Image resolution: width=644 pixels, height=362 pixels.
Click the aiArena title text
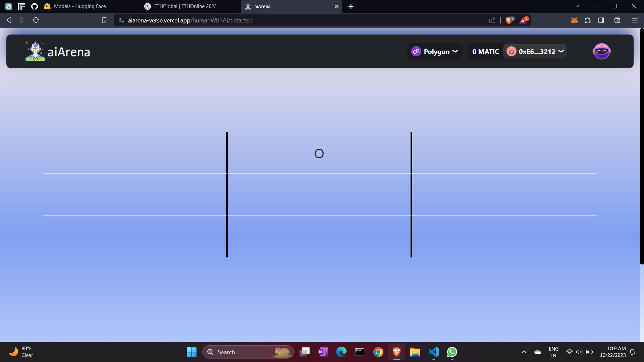point(69,52)
